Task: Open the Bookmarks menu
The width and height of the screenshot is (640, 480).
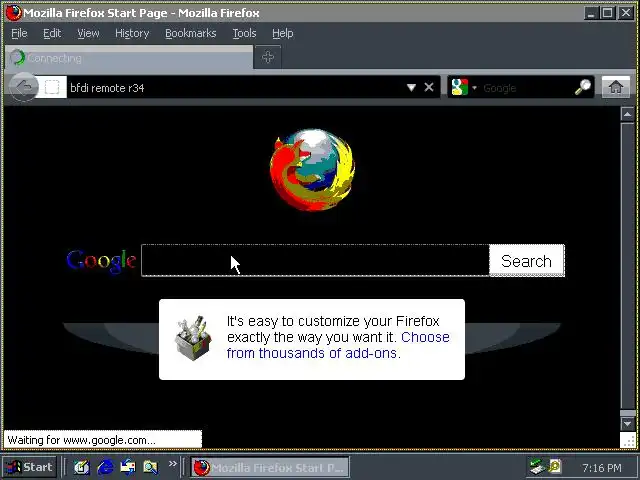Action: [191, 33]
